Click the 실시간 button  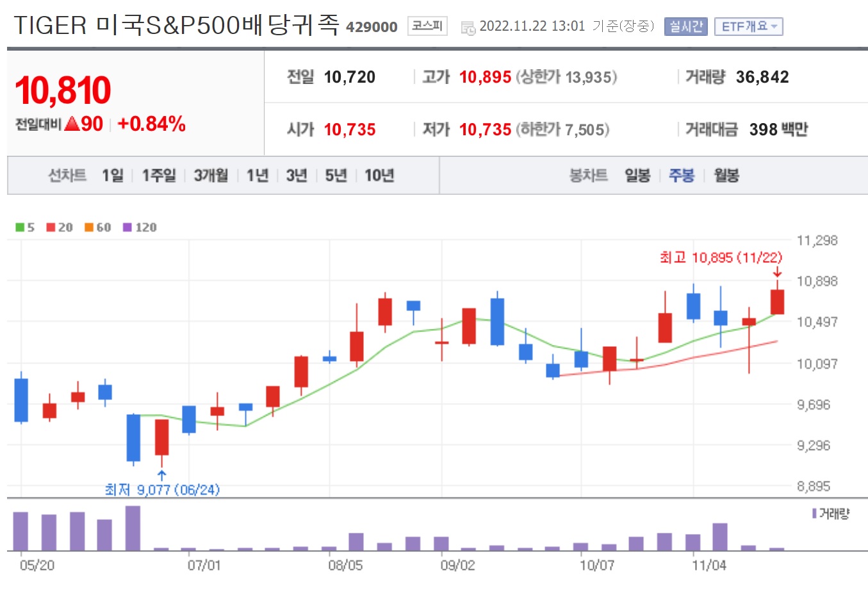pos(685,26)
